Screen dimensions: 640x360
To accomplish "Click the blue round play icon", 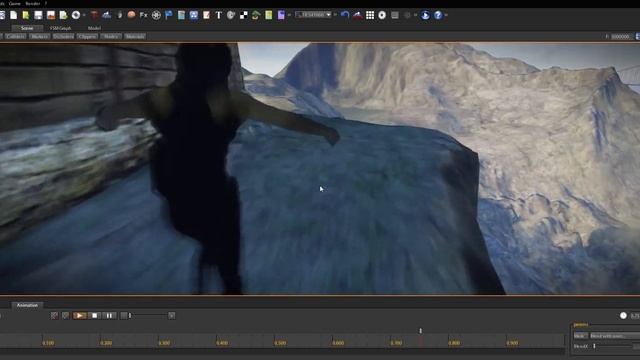I will tap(425, 15).
